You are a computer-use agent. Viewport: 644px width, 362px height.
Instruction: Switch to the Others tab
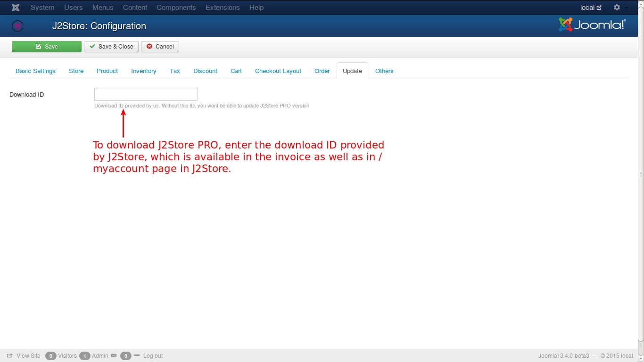click(x=384, y=71)
